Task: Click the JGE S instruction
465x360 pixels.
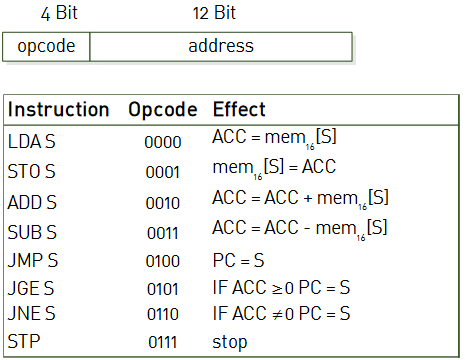Action: [x=31, y=288]
